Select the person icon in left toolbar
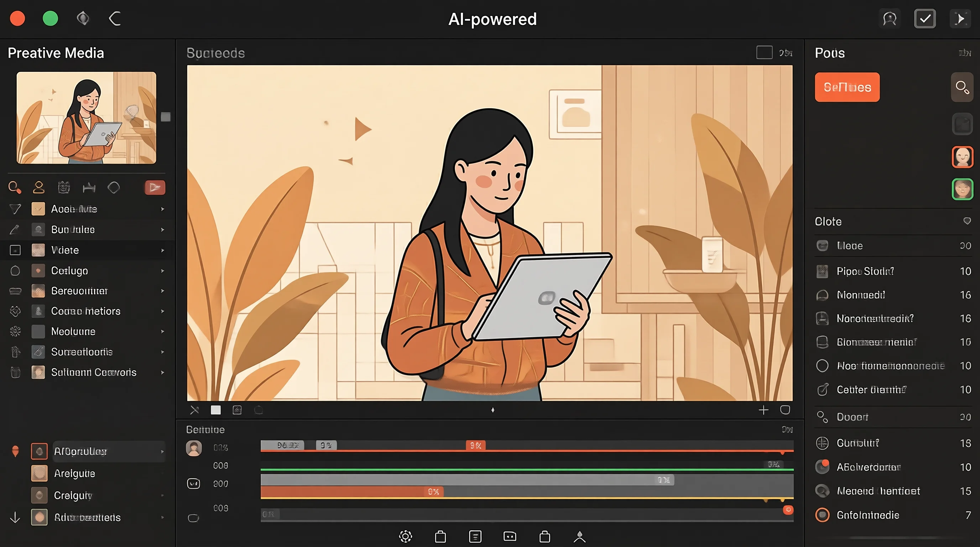The image size is (980, 547). [x=38, y=188]
